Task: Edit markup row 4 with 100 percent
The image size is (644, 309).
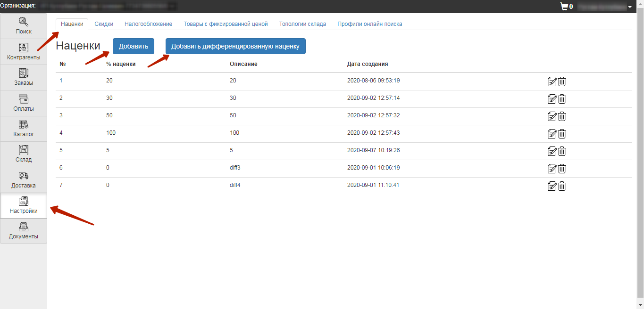Action: point(552,134)
